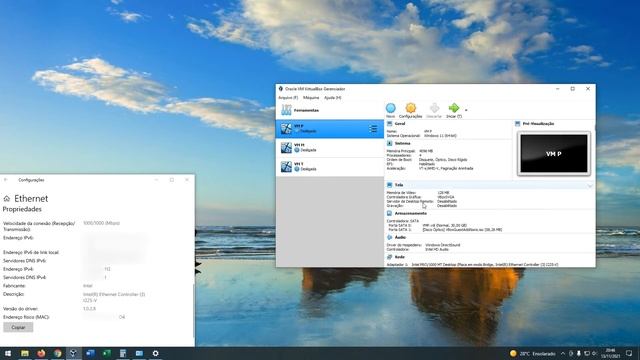The width and height of the screenshot is (640, 360).
Task: Open the VM P item menu icon
Action: [373, 129]
